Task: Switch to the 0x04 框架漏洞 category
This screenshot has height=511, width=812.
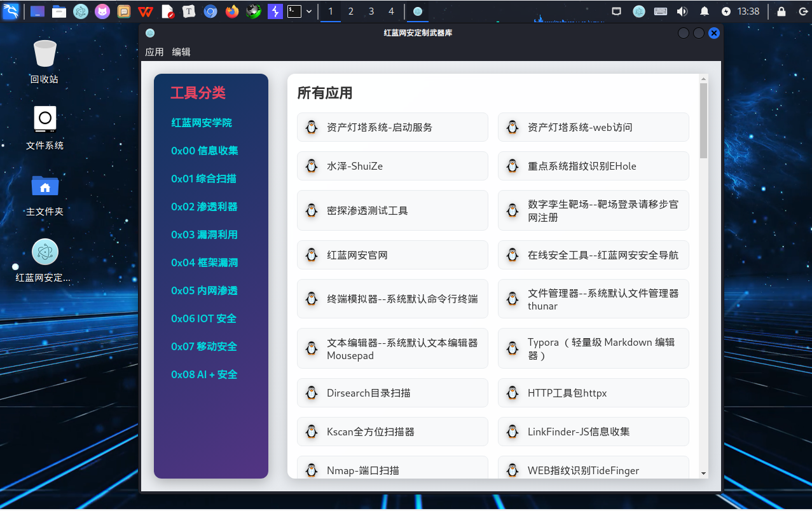Action: pos(204,262)
